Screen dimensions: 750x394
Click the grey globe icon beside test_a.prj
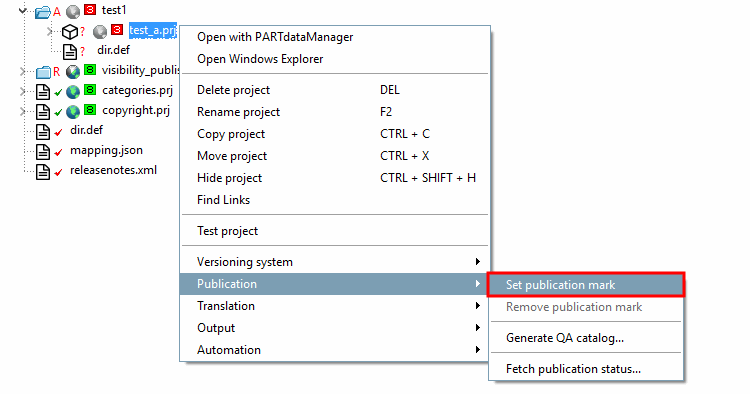point(99,32)
